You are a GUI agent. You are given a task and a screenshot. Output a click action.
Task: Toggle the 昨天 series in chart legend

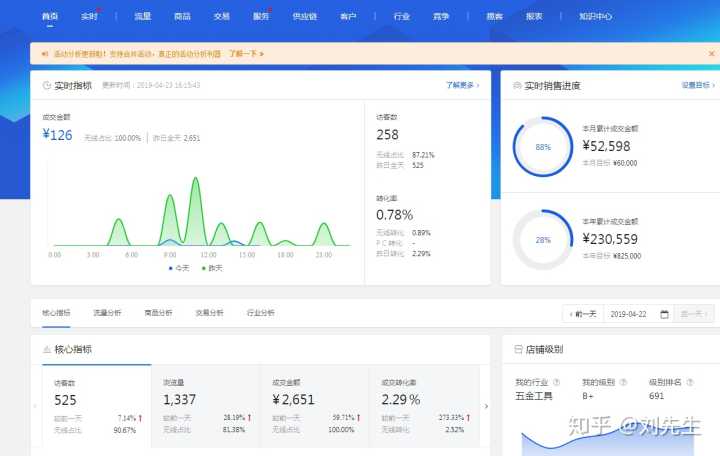point(209,268)
